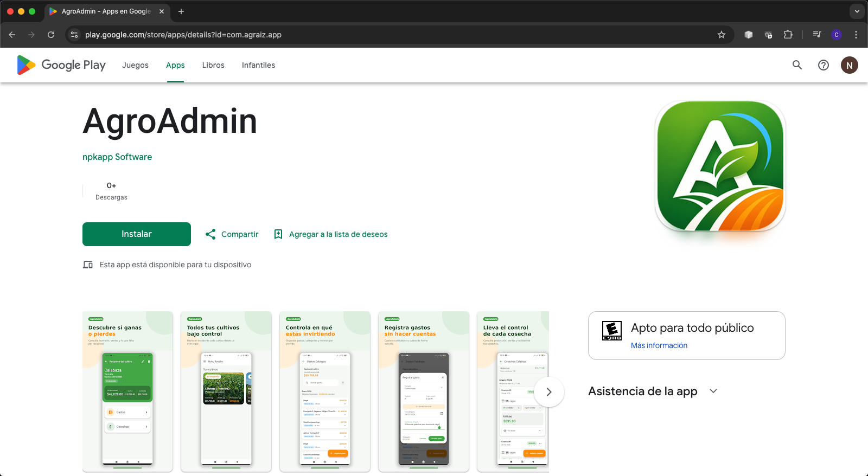
Task: Click the device availability icon
Action: [x=88, y=265]
